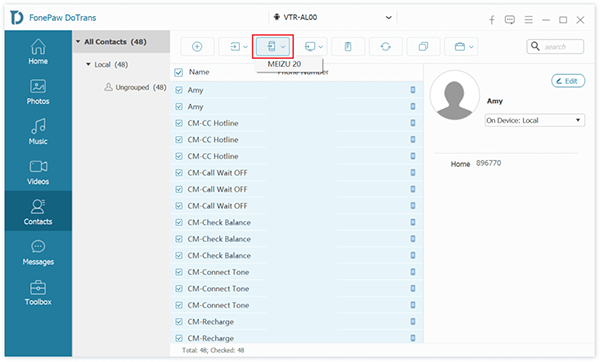The width and height of the screenshot is (600, 362).
Task: Select All Contacts (48) label
Action: 115,42
